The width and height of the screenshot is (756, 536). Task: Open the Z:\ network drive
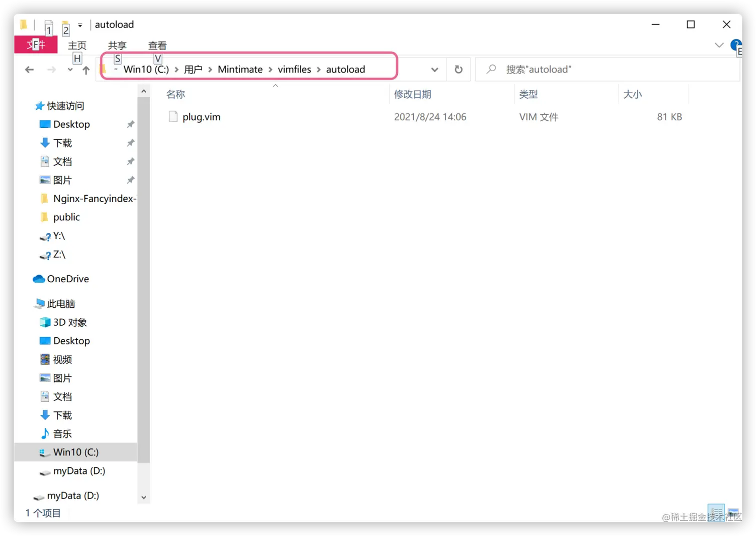click(x=59, y=254)
